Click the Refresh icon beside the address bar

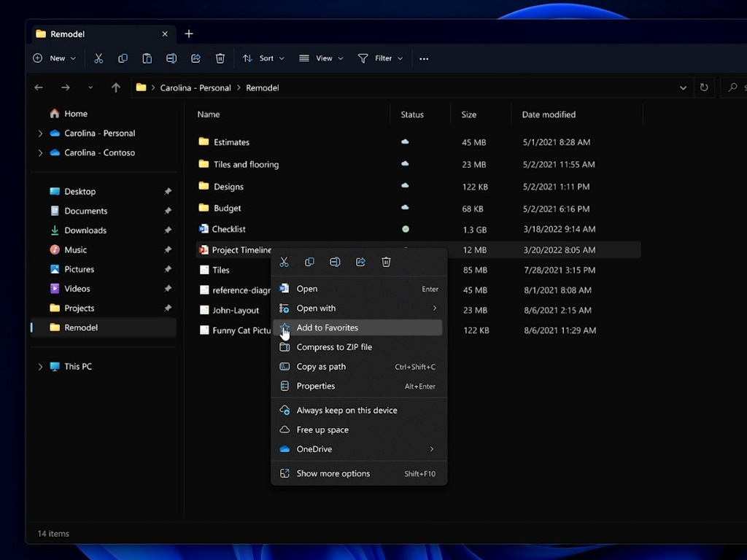[704, 87]
